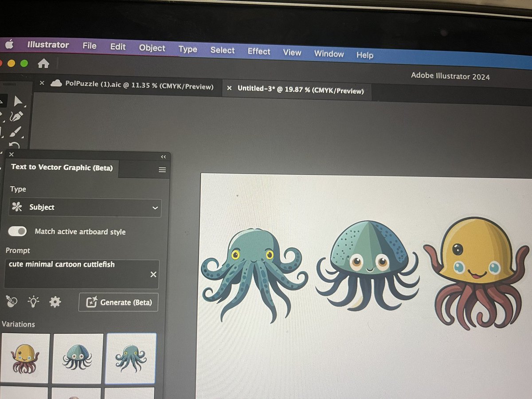Click the green fullscreen window button

coord(24,63)
